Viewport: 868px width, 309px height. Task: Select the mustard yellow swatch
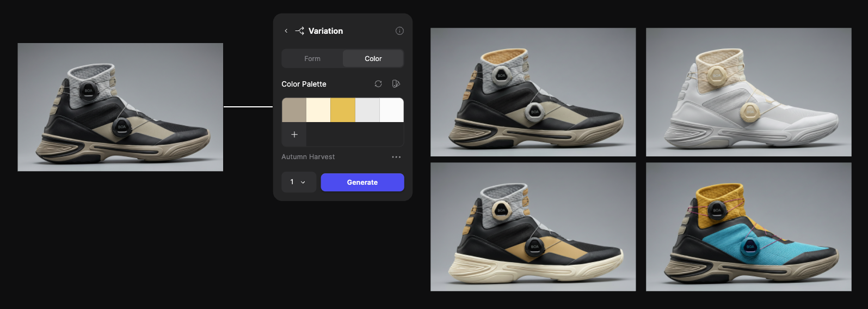[x=343, y=110]
